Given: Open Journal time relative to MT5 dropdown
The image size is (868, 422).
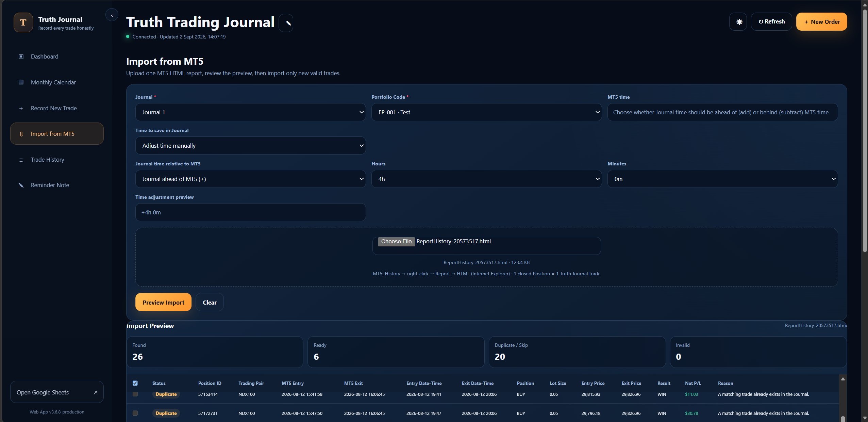Looking at the screenshot, I should click(x=250, y=179).
